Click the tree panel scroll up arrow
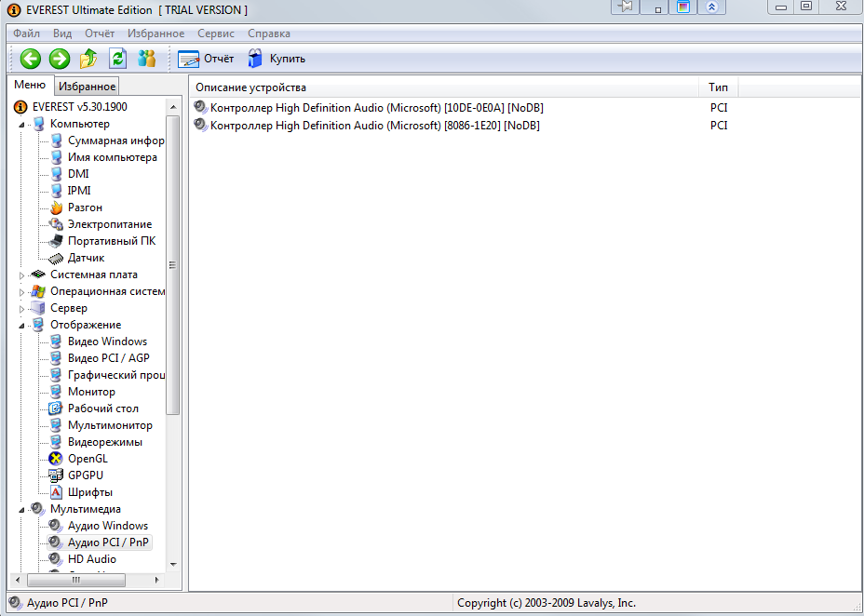 tap(173, 107)
